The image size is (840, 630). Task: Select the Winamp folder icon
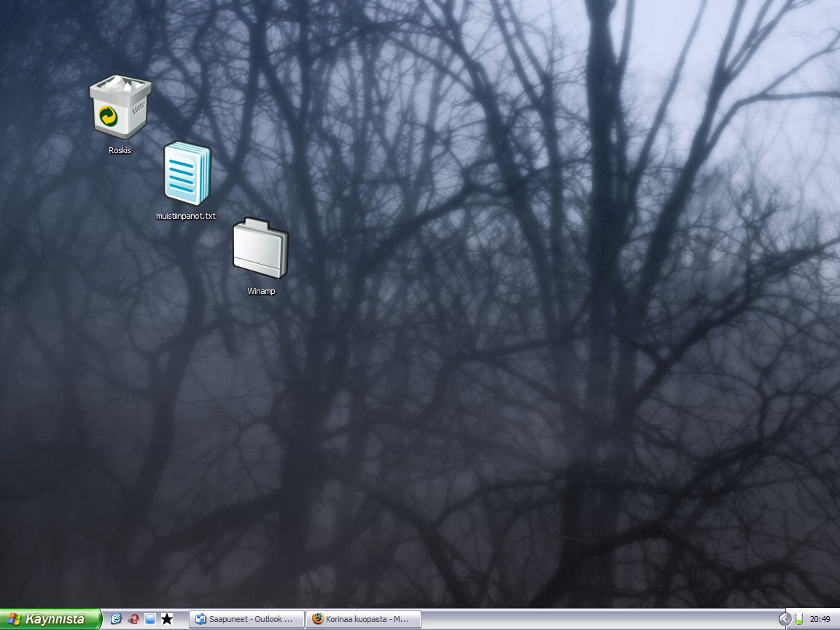pyautogui.click(x=260, y=249)
